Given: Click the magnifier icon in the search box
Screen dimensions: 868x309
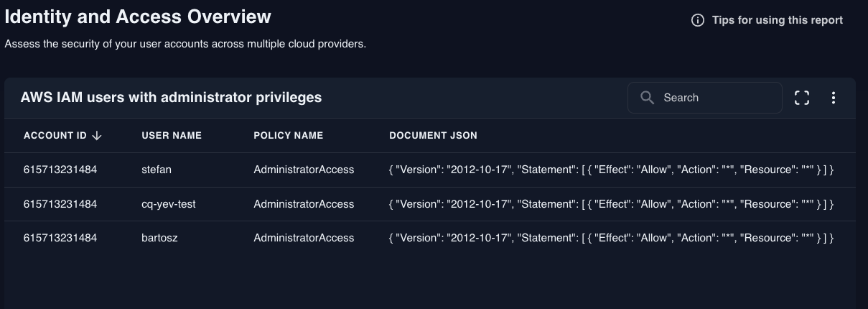Looking at the screenshot, I should click(647, 98).
